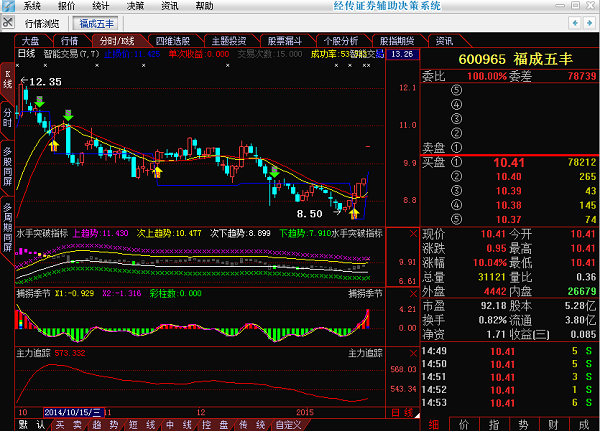Screen dimensions: 600x431
Task: Select the 传统 indicator tab
Action: (x=252, y=424)
